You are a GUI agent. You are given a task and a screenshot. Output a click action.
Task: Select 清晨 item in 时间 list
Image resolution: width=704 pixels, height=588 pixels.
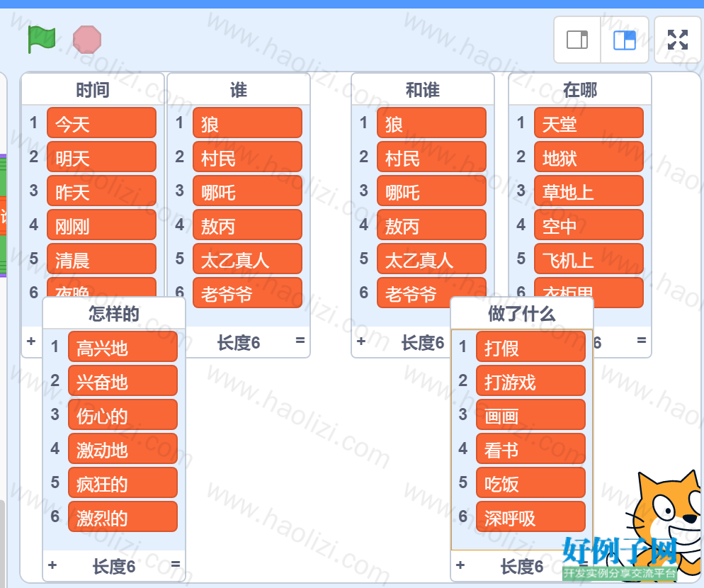pyautogui.click(x=101, y=259)
